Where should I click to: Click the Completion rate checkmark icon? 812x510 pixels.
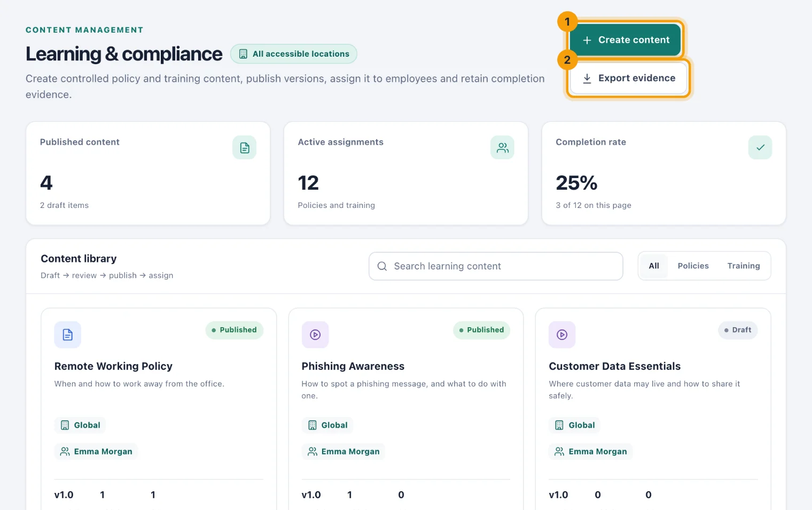coord(760,148)
